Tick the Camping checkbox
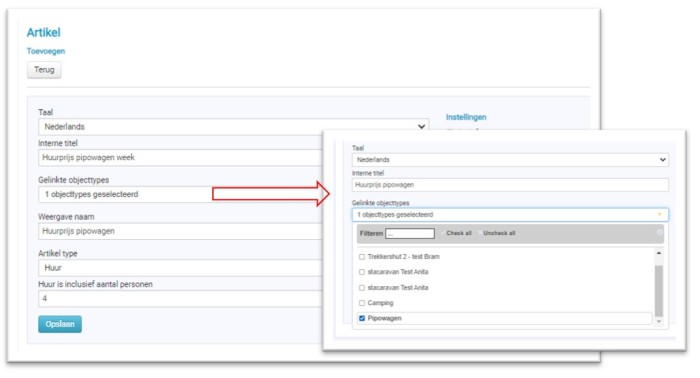Viewport: 700px width, 378px height. click(x=362, y=303)
